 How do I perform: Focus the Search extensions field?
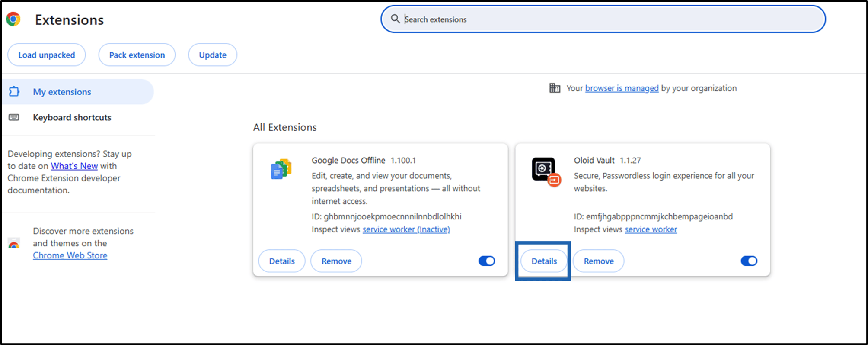603,19
